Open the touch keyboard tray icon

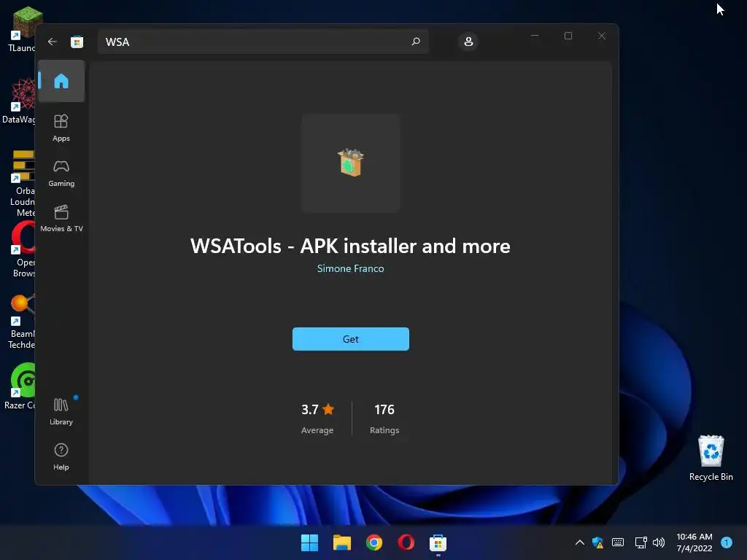pos(618,542)
